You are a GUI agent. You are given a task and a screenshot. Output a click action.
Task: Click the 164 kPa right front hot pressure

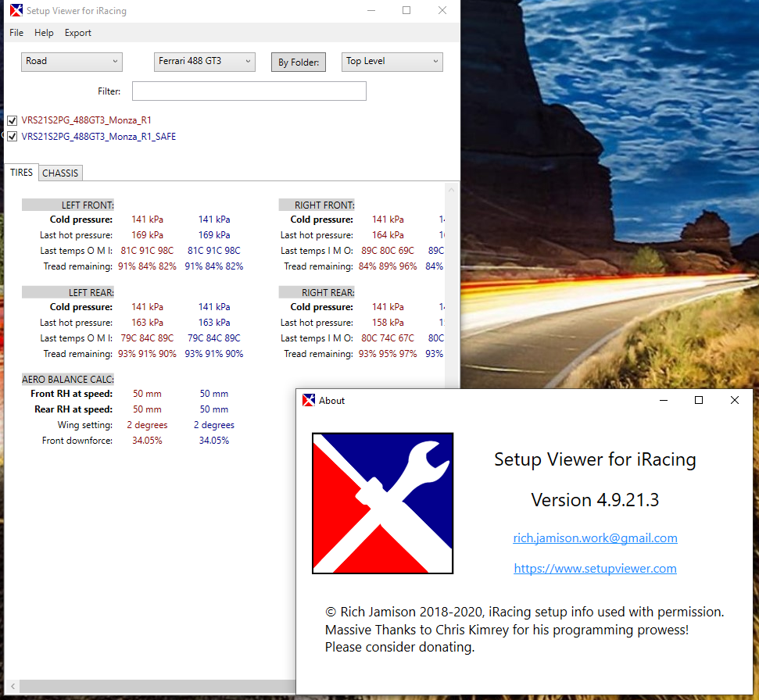pos(388,235)
